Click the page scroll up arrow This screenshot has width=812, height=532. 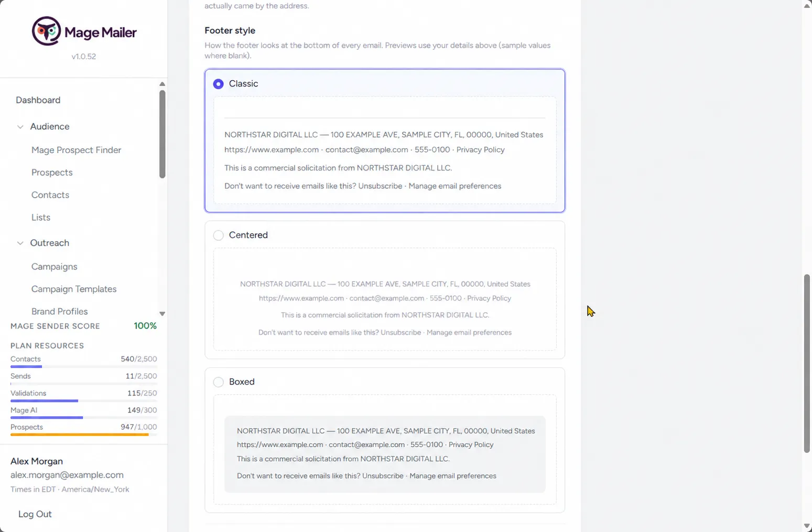(x=807, y=6)
